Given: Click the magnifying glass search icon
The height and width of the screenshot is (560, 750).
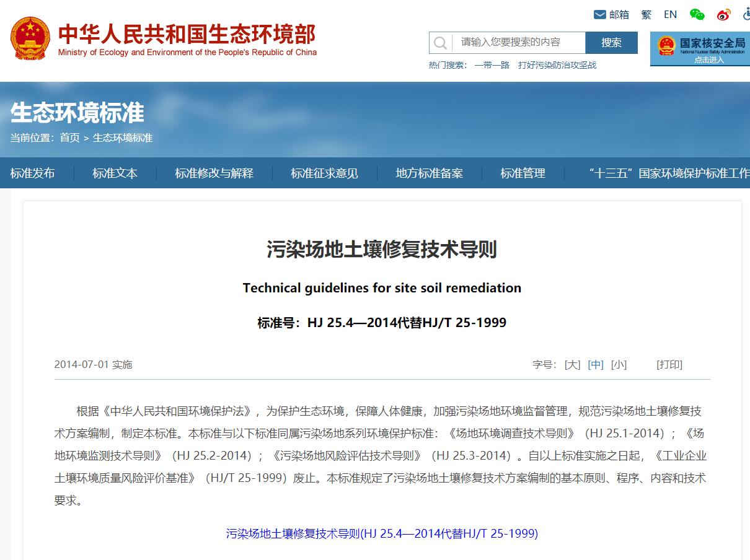Looking at the screenshot, I should (x=440, y=43).
